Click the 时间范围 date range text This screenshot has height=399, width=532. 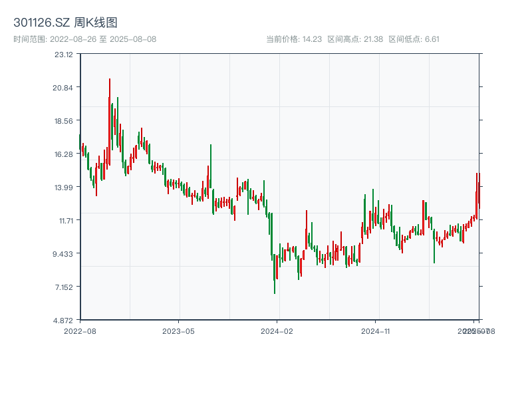85,39
